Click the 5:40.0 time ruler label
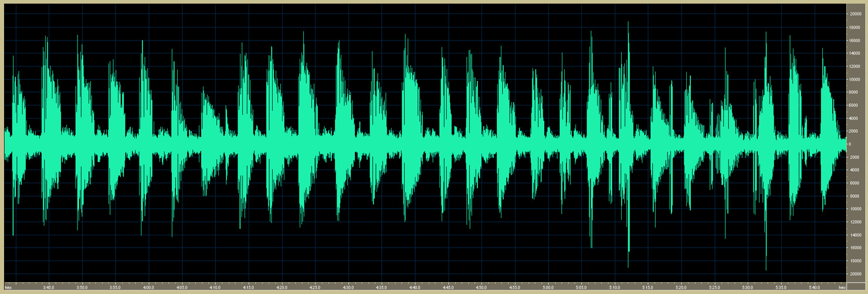 [x=814, y=287]
